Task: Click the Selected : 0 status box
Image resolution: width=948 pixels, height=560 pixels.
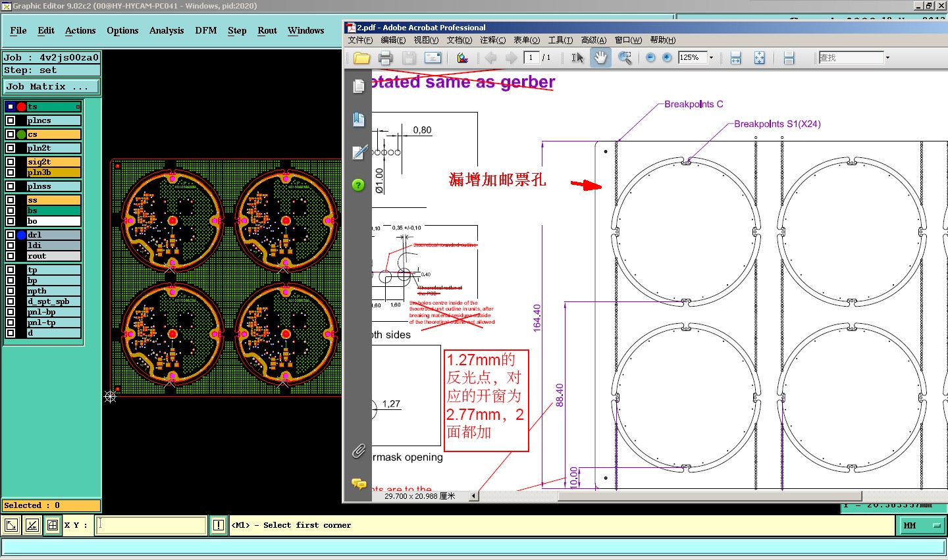Action: [x=51, y=505]
